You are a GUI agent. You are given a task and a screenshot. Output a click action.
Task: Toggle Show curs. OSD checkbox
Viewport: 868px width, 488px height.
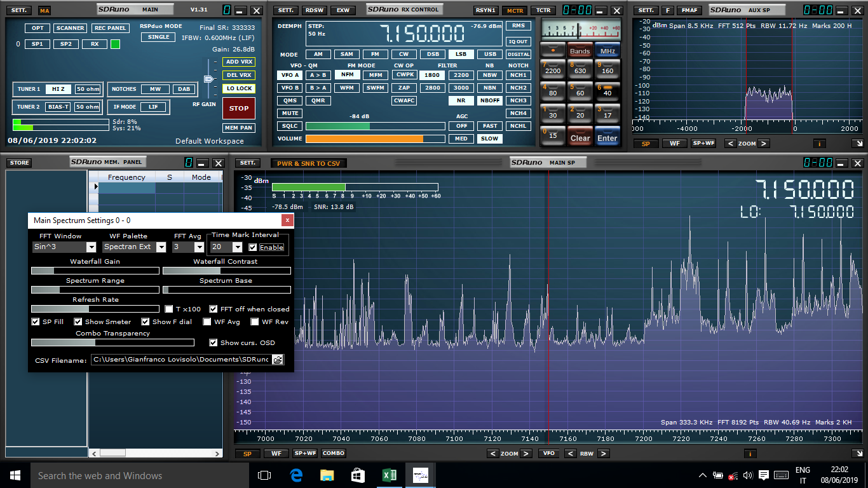(214, 342)
